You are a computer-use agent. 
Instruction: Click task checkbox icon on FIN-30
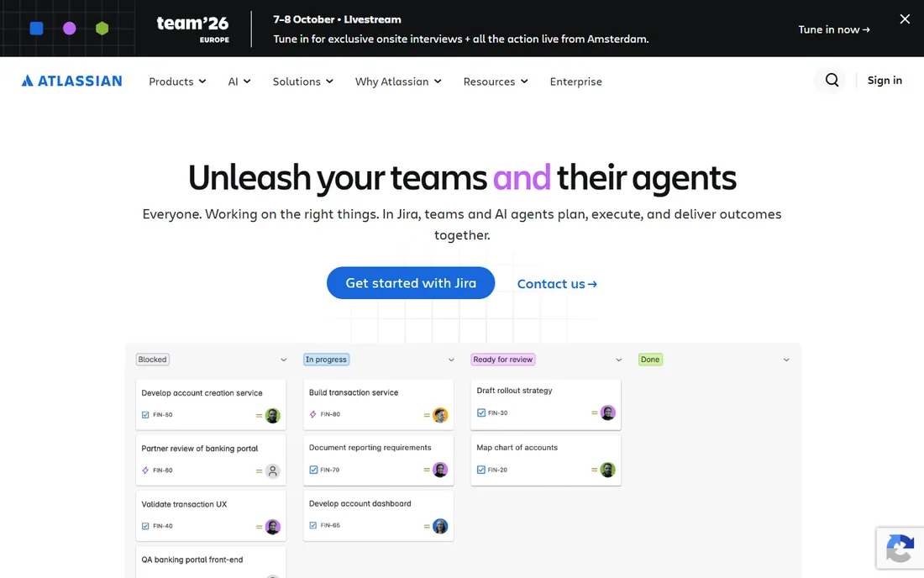pos(480,412)
